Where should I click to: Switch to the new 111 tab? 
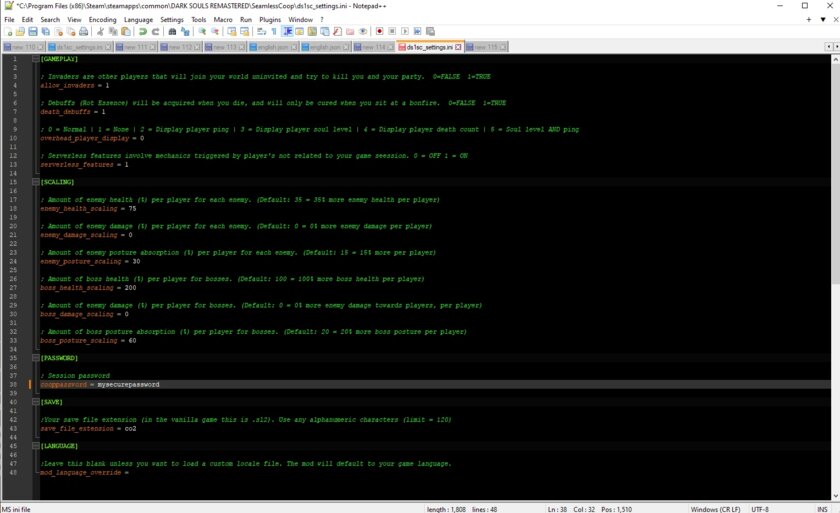point(135,47)
